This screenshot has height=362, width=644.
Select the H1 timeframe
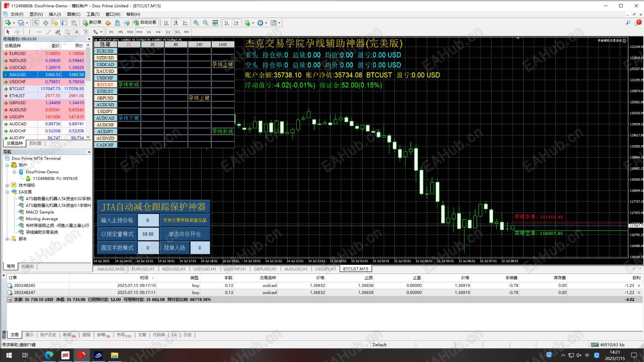click(149, 32)
